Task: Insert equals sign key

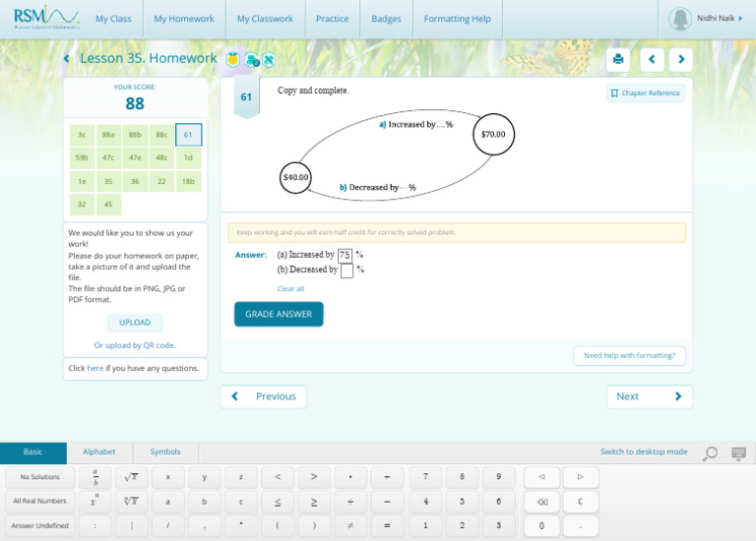Action: (x=387, y=525)
